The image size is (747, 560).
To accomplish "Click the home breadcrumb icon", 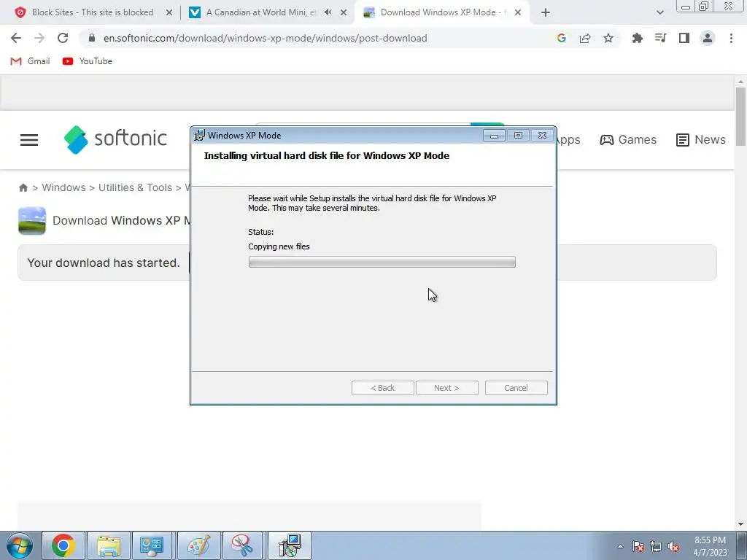I will [x=23, y=187].
